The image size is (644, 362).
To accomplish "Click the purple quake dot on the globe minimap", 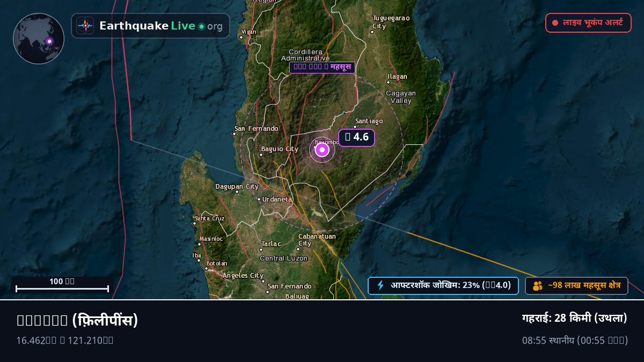I will click(x=49, y=41).
